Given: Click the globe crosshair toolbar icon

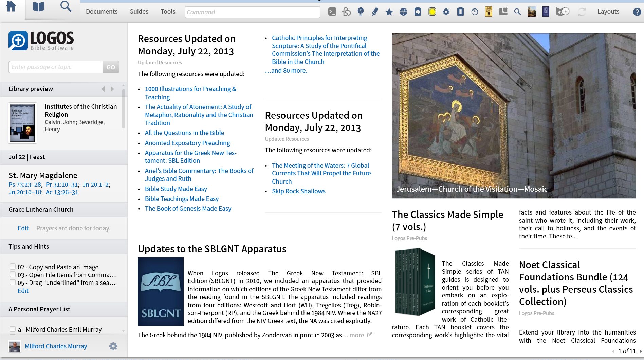Looking at the screenshot, I should click(403, 12).
